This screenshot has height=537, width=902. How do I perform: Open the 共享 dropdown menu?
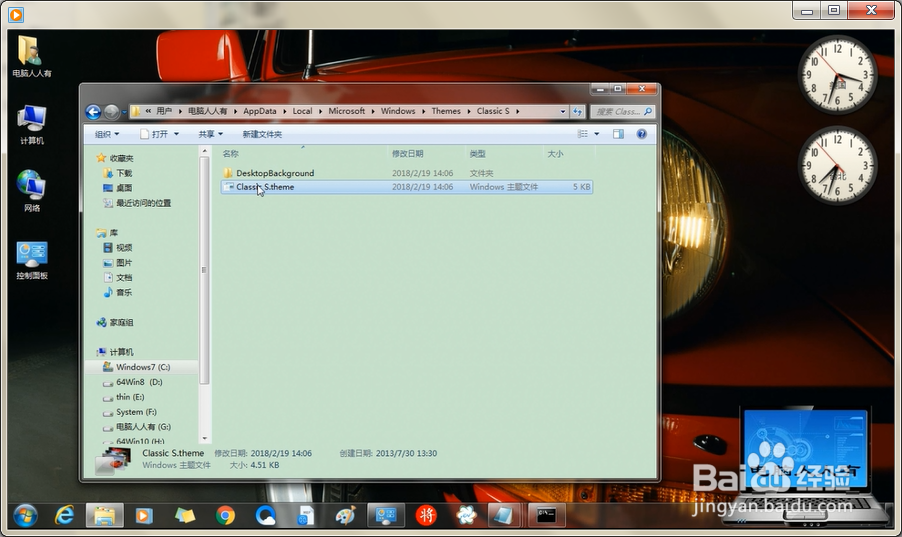pyautogui.click(x=211, y=134)
